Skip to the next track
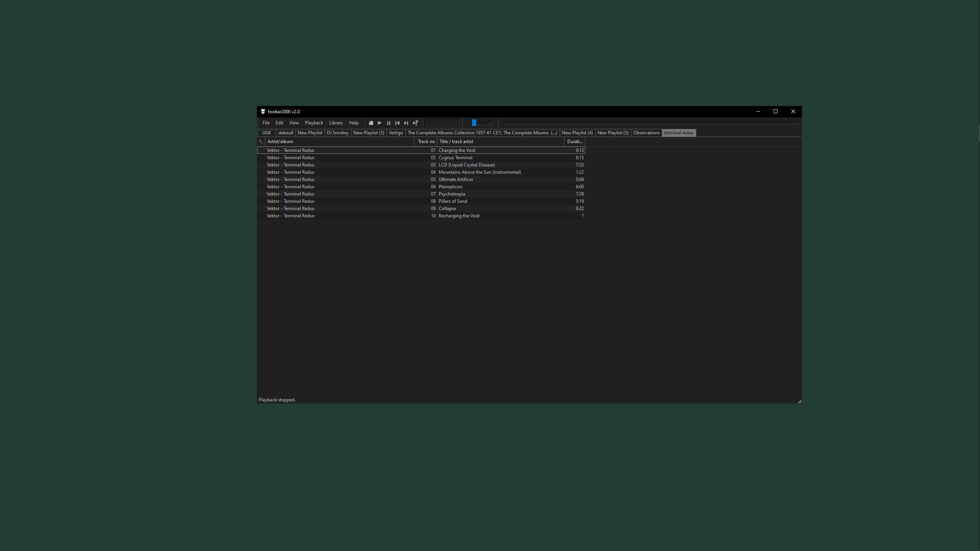 point(406,123)
